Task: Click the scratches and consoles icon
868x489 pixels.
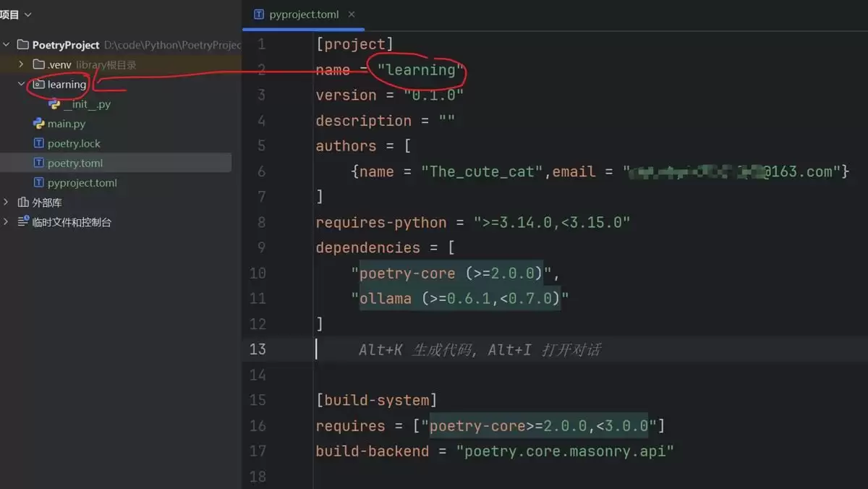Action: [x=23, y=222]
